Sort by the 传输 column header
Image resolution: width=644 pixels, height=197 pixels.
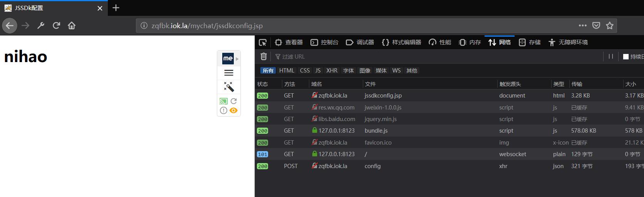coord(596,84)
